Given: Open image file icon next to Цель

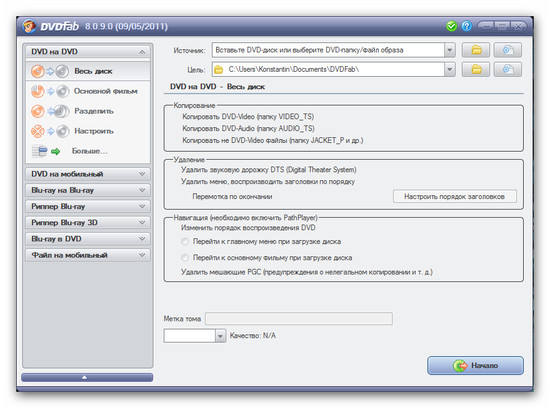Looking at the screenshot, I should tap(508, 69).
